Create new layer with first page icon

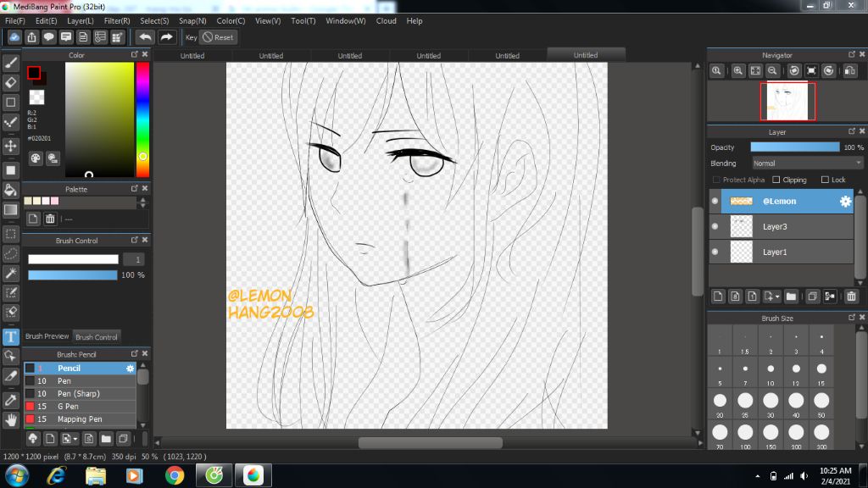tap(718, 297)
